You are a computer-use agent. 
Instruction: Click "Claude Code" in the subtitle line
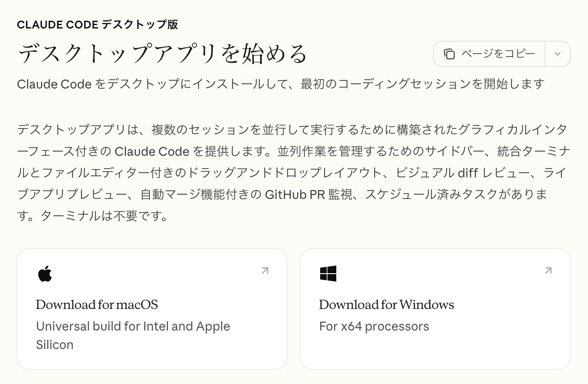tap(54, 84)
